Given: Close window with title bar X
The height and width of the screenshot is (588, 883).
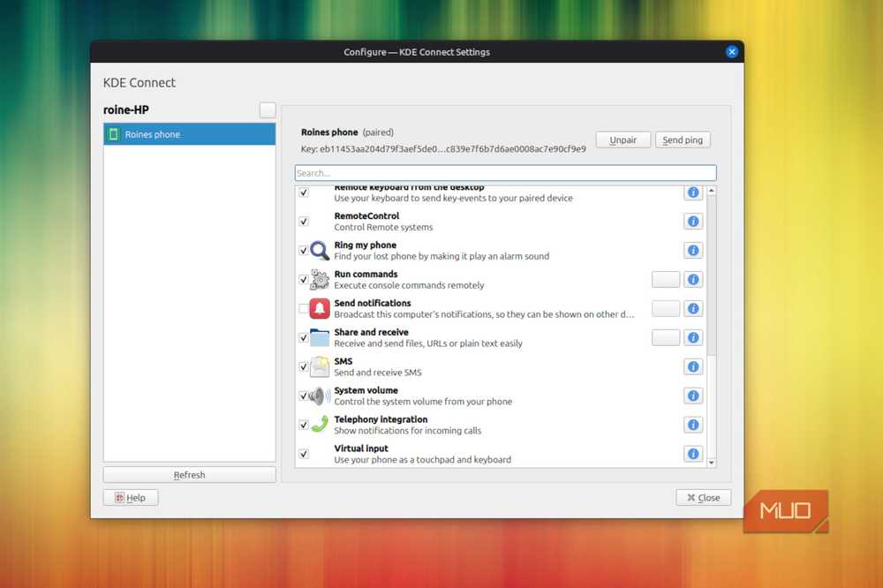Looking at the screenshot, I should point(731,52).
